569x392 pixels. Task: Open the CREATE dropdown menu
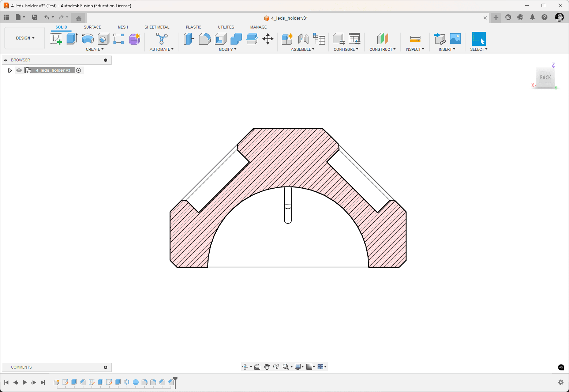coord(95,49)
